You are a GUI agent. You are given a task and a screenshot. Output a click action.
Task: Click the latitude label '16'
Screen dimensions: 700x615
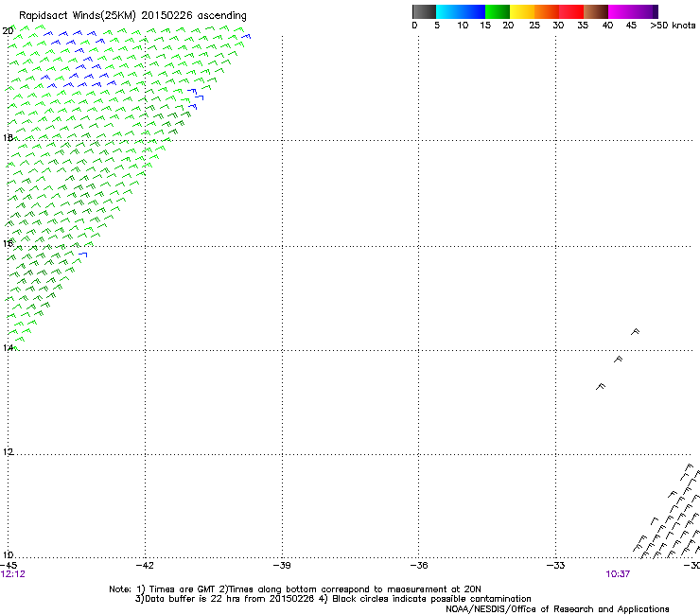tap(8, 243)
